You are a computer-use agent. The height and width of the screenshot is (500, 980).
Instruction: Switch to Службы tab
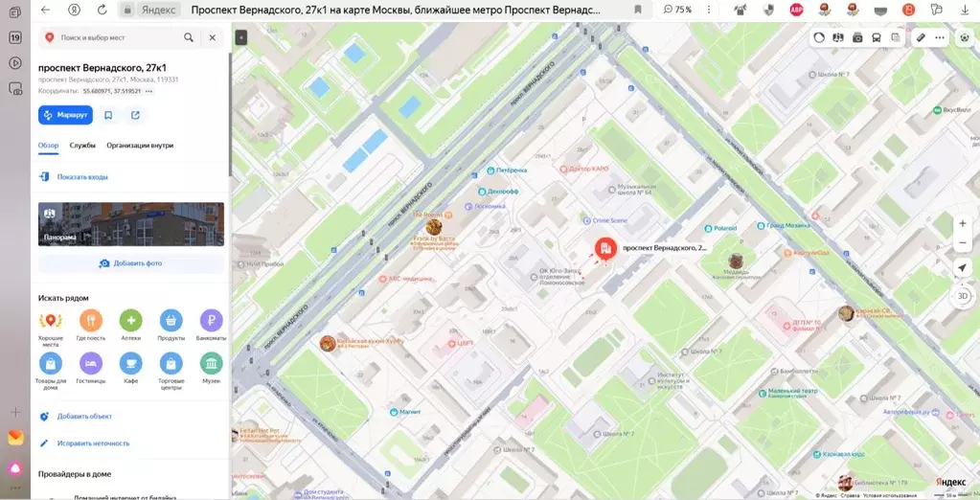point(82,145)
